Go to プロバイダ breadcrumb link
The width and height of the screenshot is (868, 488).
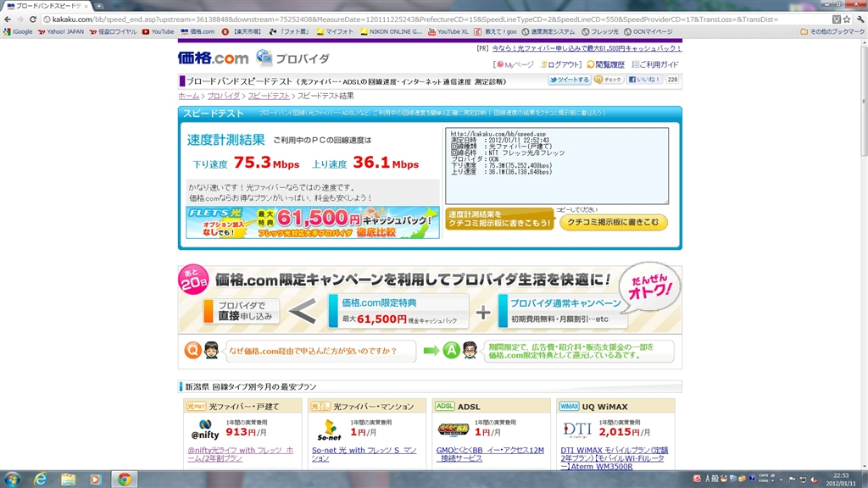(x=224, y=96)
